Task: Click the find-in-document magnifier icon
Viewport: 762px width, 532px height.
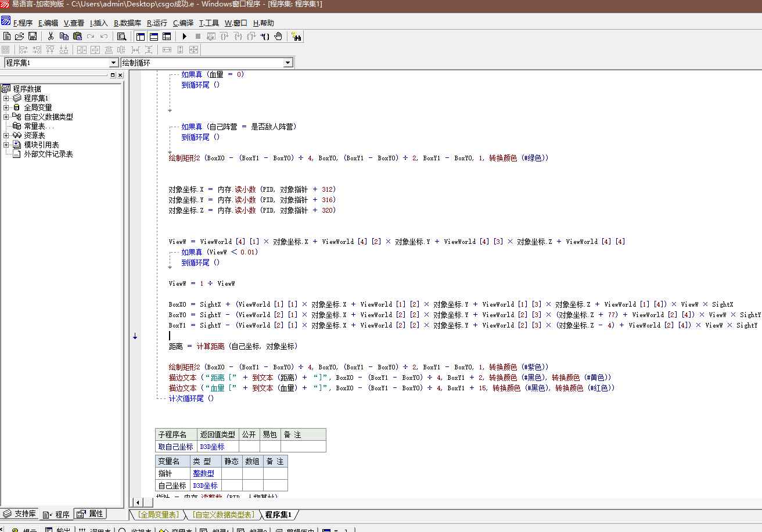Action: (121, 36)
